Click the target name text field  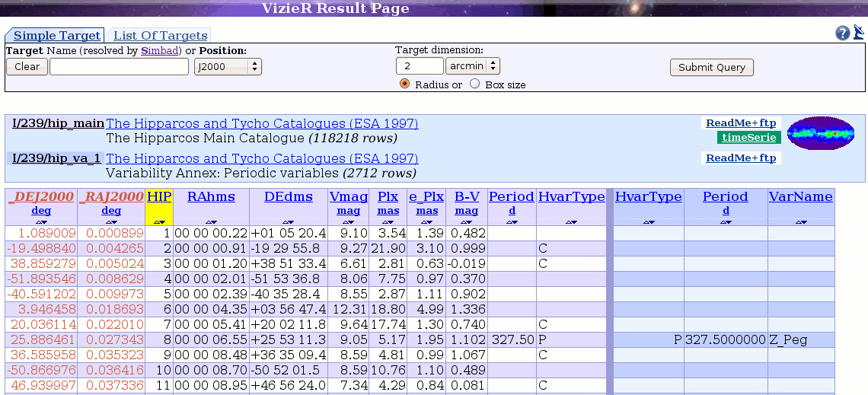pos(119,67)
